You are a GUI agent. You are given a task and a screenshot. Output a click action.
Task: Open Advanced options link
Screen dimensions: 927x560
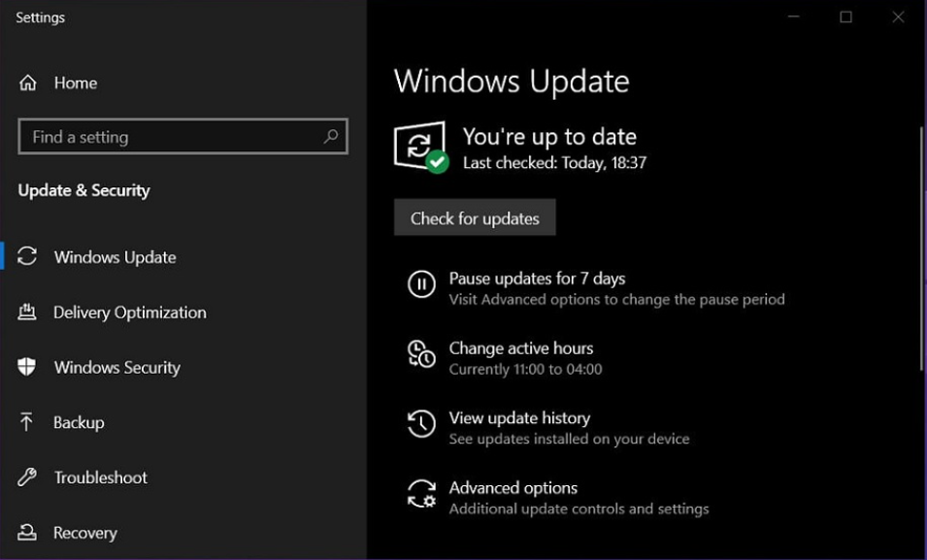click(513, 488)
